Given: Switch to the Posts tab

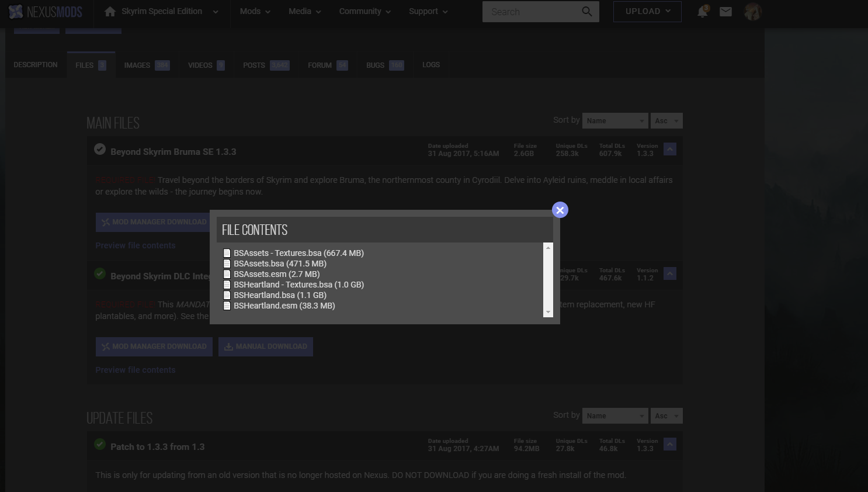Looking at the screenshot, I should [266, 65].
